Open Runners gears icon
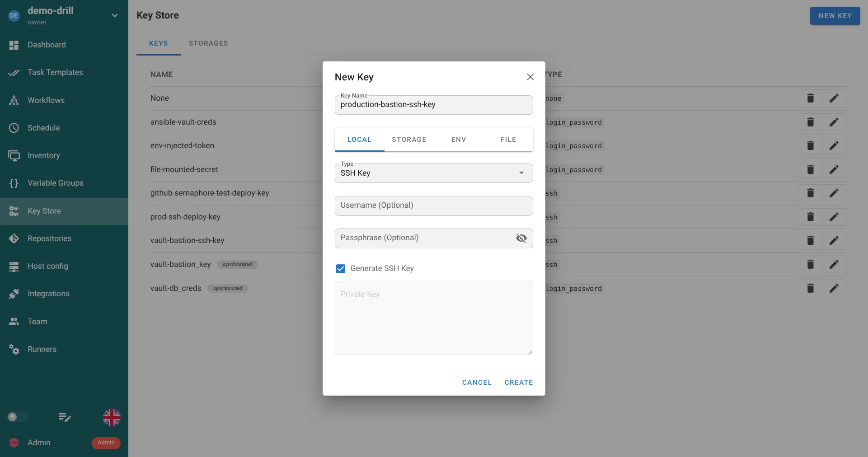Screen dimensions: 868x457 click(14, 349)
